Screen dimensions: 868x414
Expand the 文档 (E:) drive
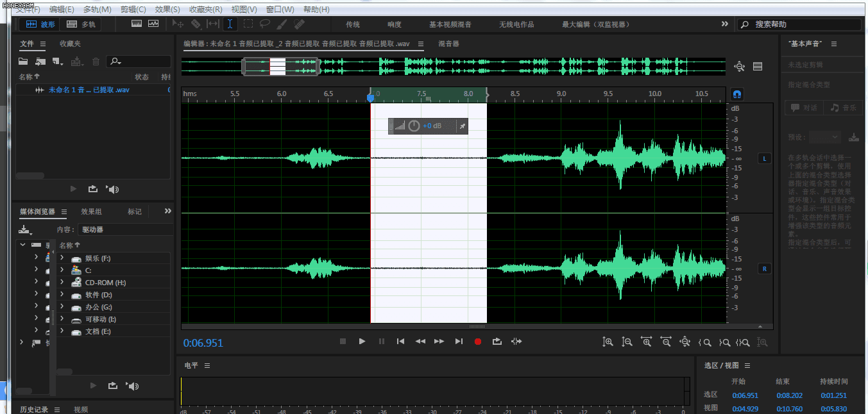(x=62, y=331)
